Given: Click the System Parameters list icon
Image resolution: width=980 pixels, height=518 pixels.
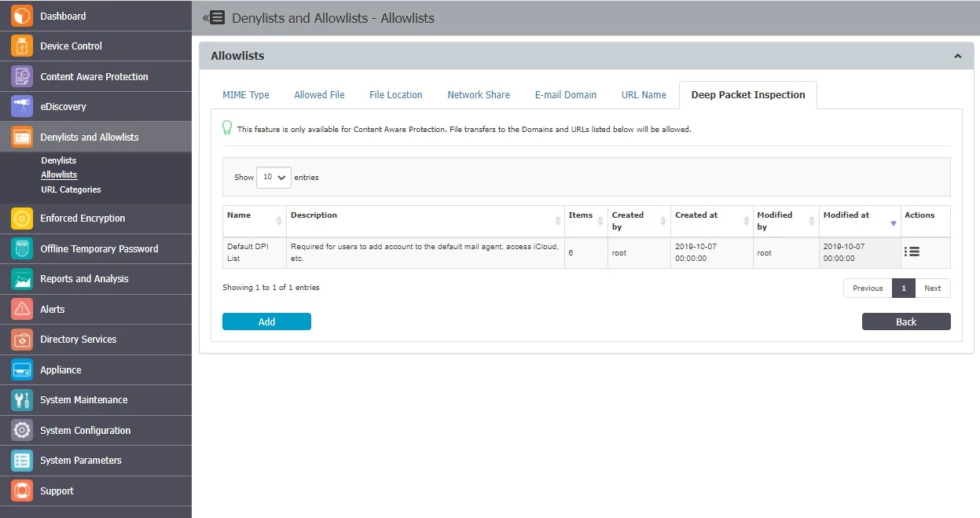Looking at the screenshot, I should coord(22,460).
